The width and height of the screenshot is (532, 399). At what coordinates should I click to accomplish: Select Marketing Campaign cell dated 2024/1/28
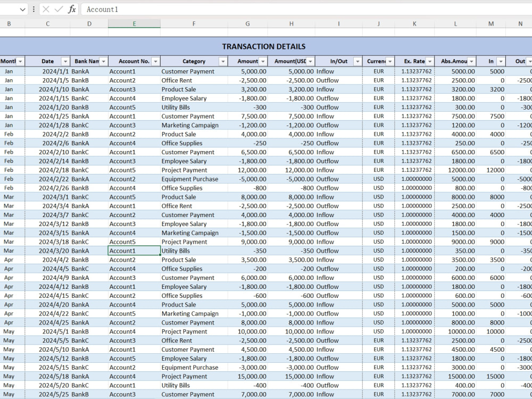point(194,125)
